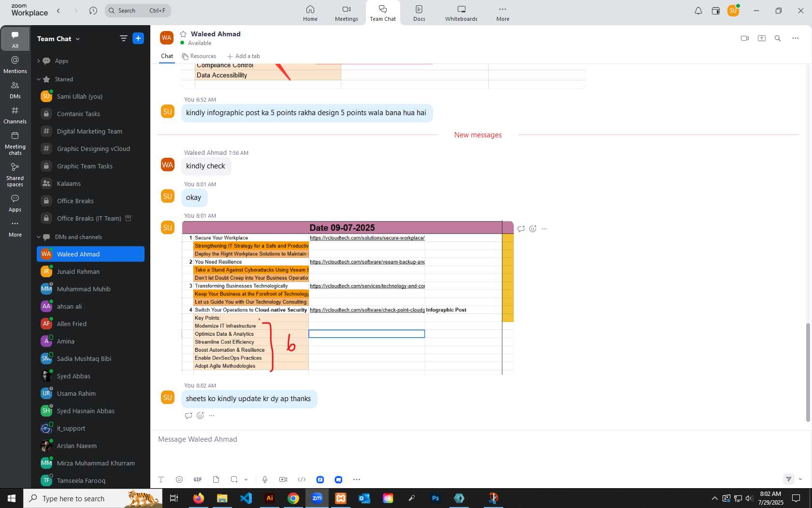Switch to the Home tab
Viewport: 812px width, 508px height.
click(x=310, y=13)
